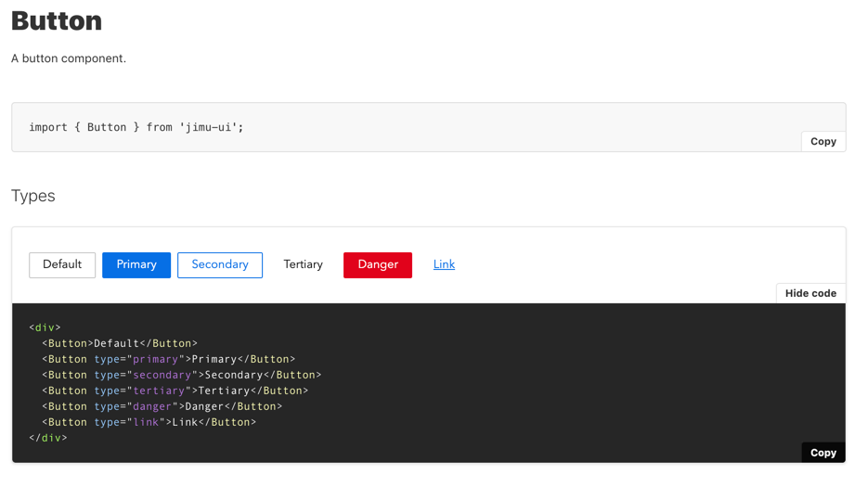Viewport: 868px width, 487px height.
Task: Click the type="primary" code line
Action: (168, 359)
